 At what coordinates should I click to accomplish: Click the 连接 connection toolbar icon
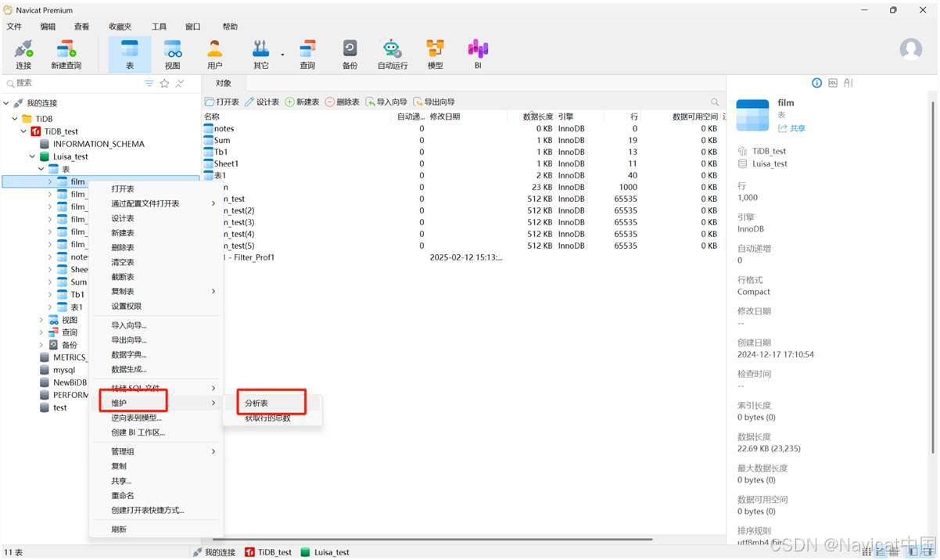coord(23,54)
